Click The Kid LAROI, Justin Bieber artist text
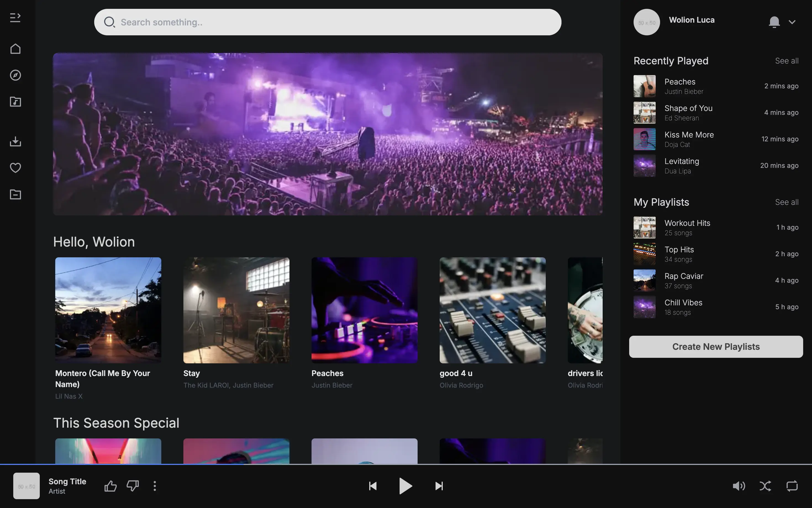 pyautogui.click(x=228, y=385)
